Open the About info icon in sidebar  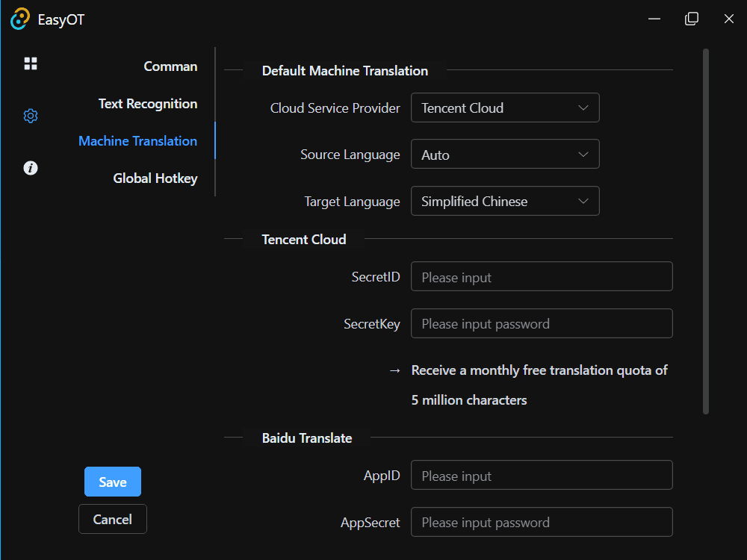coord(31,168)
